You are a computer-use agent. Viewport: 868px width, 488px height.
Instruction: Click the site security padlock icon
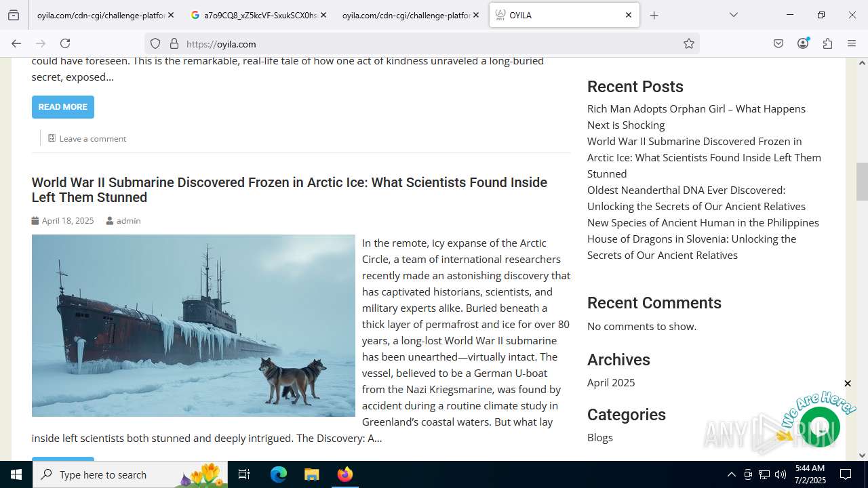coord(174,43)
